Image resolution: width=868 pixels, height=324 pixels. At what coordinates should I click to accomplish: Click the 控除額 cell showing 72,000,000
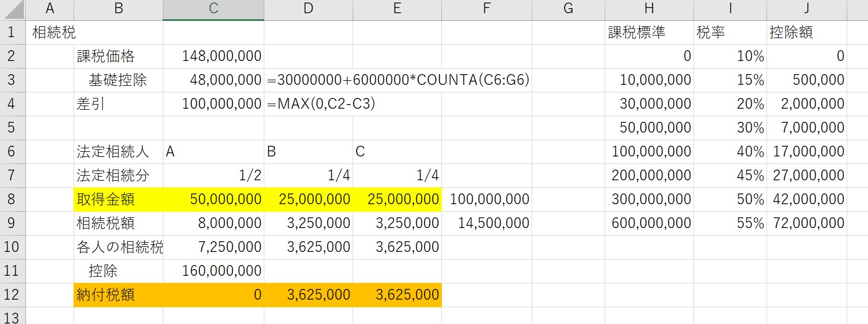pyautogui.click(x=806, y=223)
